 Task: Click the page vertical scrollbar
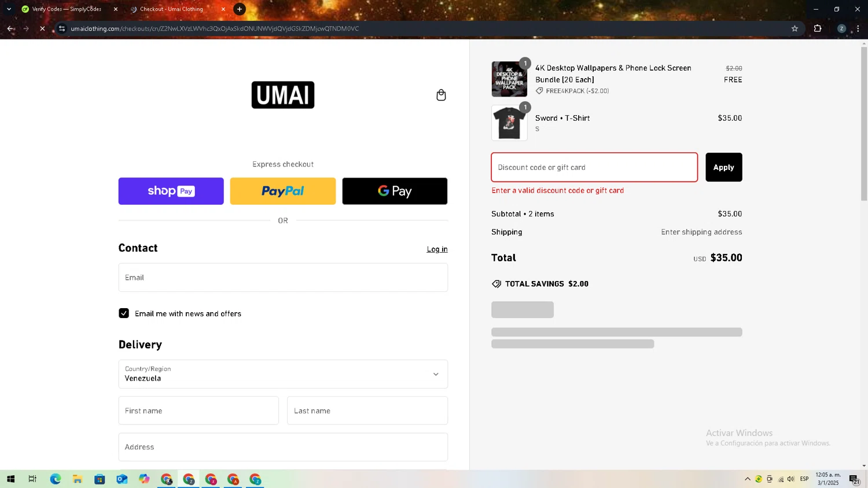coord(864,124)
